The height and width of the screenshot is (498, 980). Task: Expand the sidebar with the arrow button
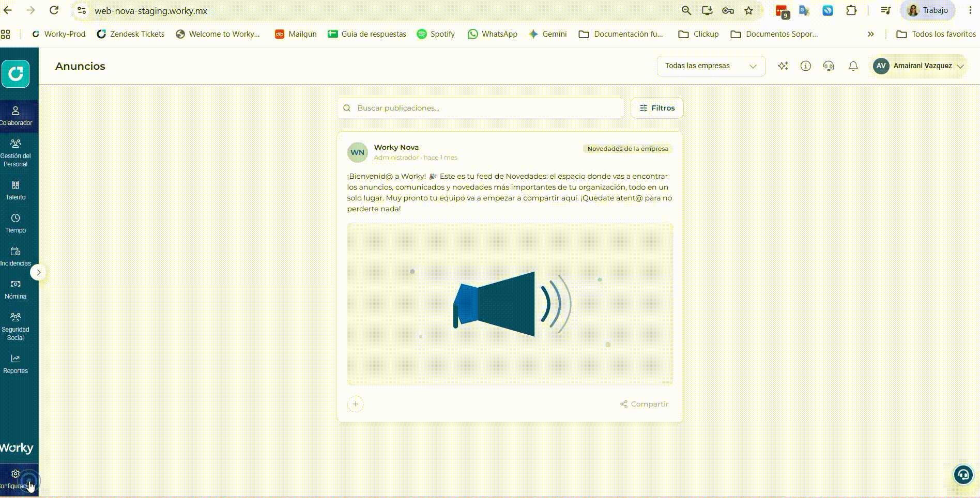click(x=38, y=272)
